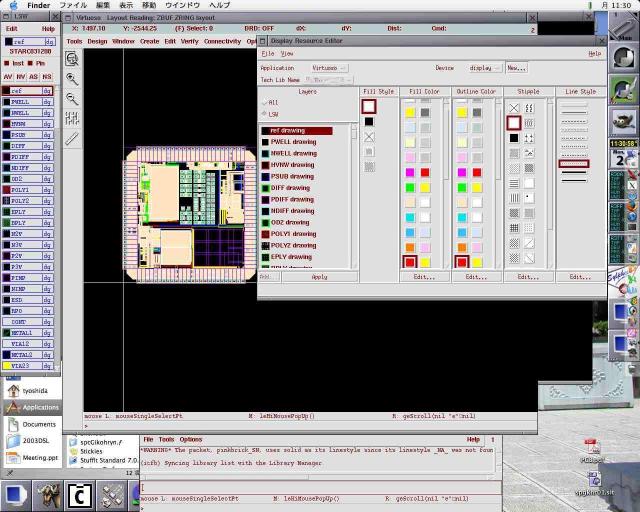
Task: Click the AV button in LSW
Action: coord(8,77)
